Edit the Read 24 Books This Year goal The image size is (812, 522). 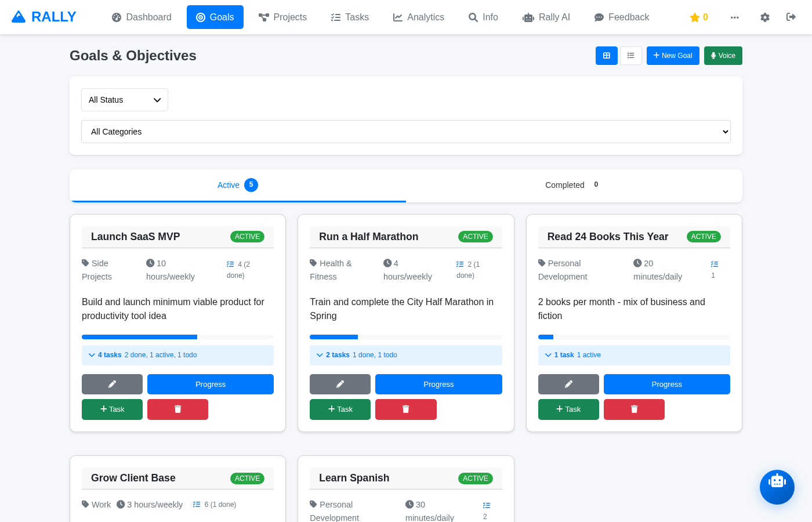point(568,384)
